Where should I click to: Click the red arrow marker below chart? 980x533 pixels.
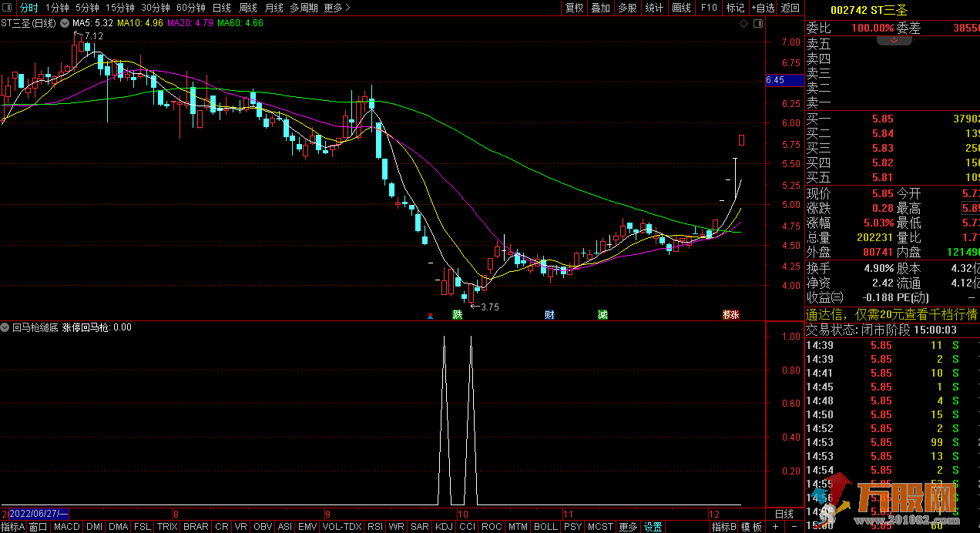coord(430,315)
